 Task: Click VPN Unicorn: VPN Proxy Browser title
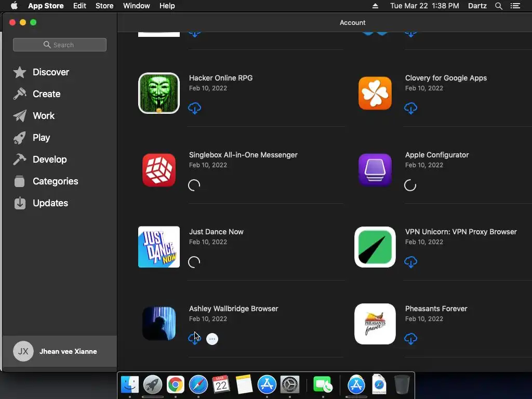pyautogui.click(x=461, y=232)
